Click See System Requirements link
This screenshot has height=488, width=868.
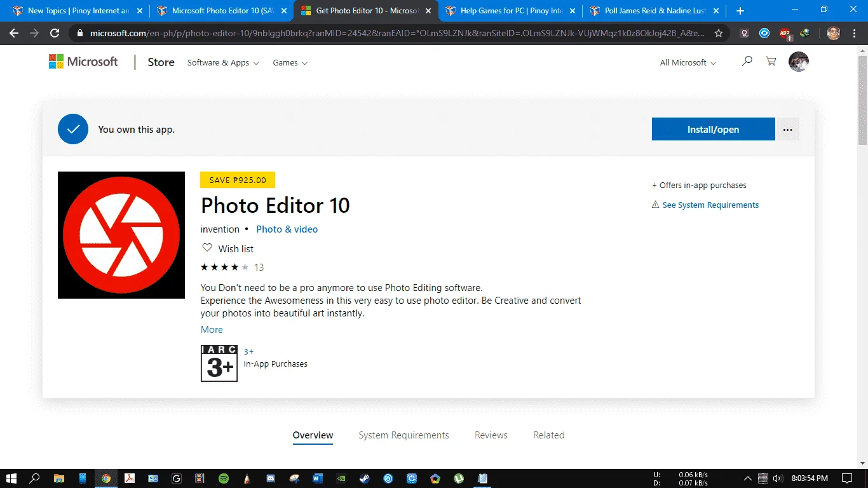(710, 205)
